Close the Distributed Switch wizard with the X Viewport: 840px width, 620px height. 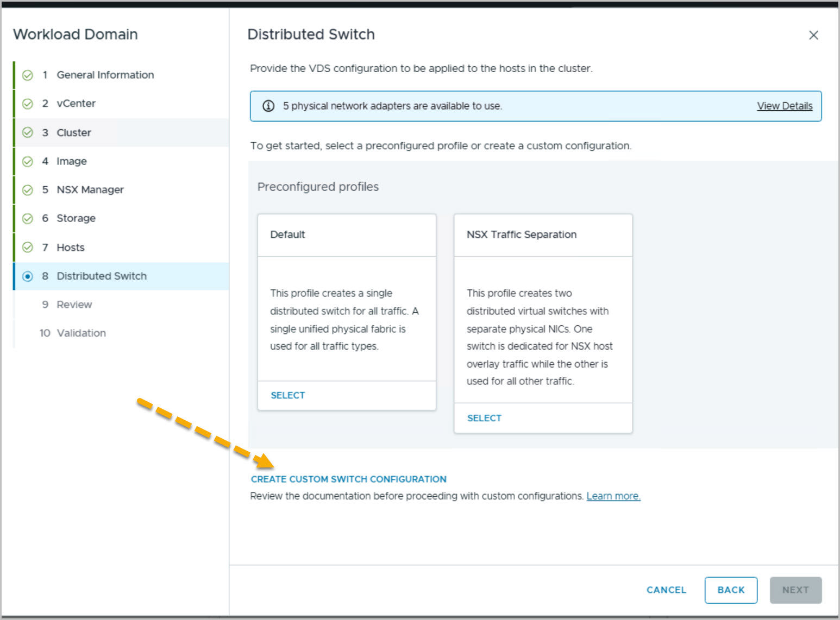coord(813,35)
